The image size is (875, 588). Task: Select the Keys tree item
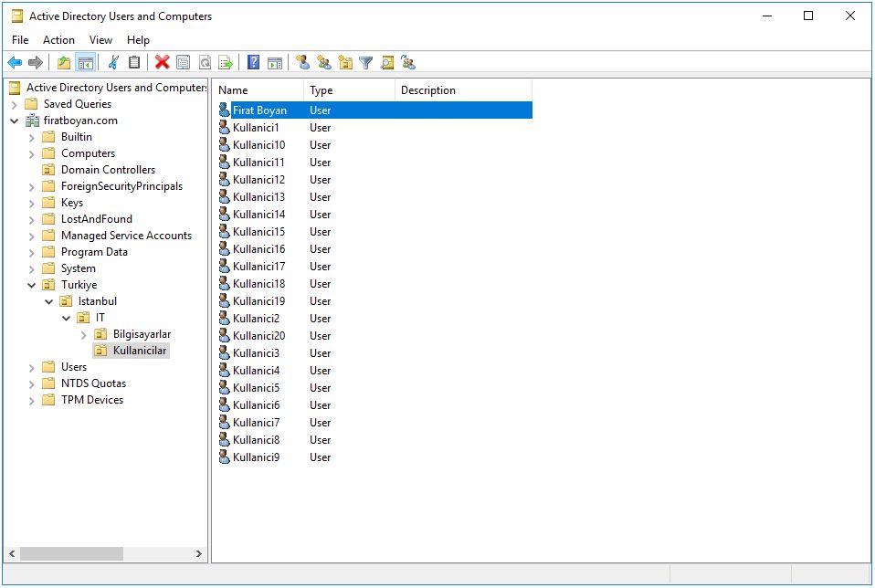pos(72,203)
